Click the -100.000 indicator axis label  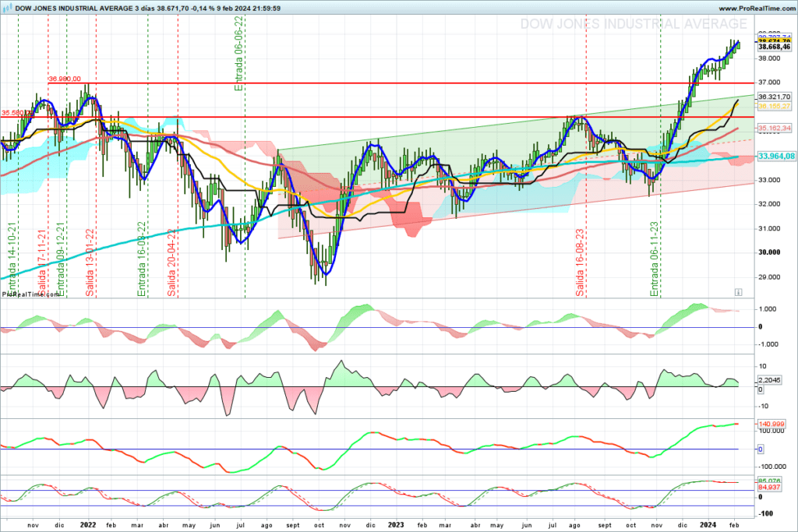click(772, 467)
